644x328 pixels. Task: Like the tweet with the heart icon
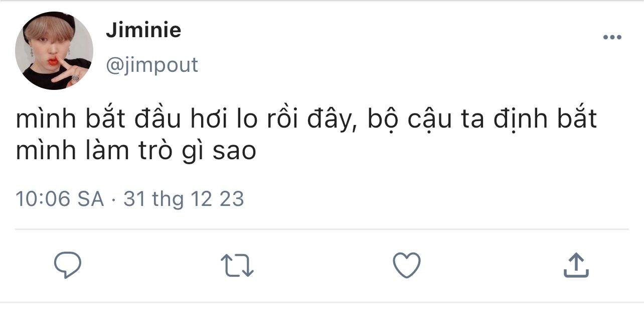tap(406, 265)
